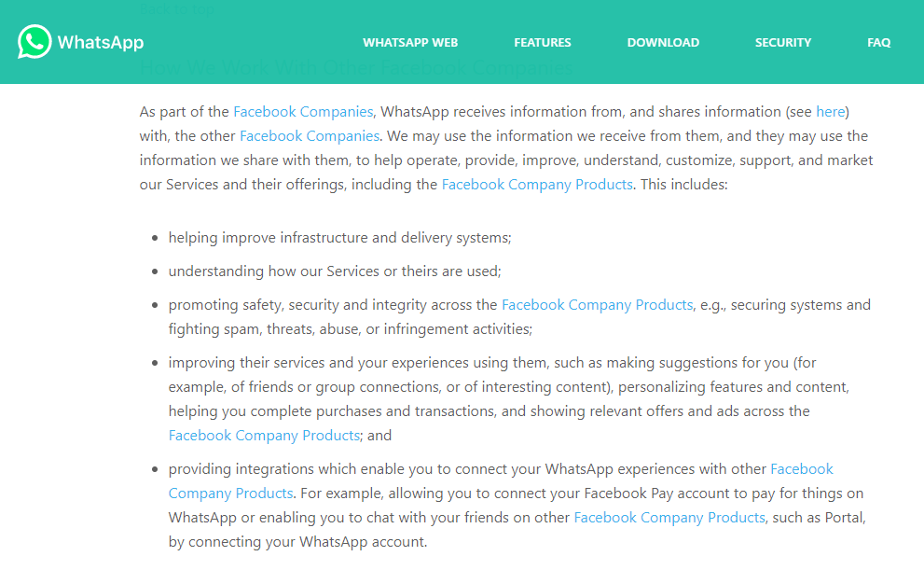Screen dimensions: 924x570
Task: Click Facebook Company Products link in safety bullet
Action: coord(597,305)
